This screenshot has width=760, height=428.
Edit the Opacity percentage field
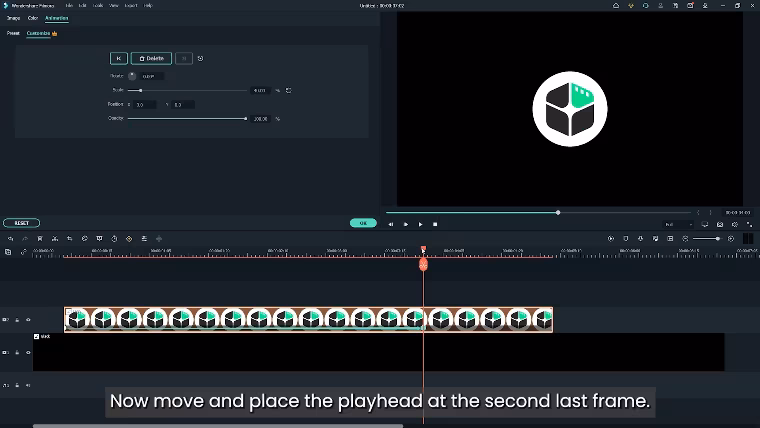click(x=260, y=118)
